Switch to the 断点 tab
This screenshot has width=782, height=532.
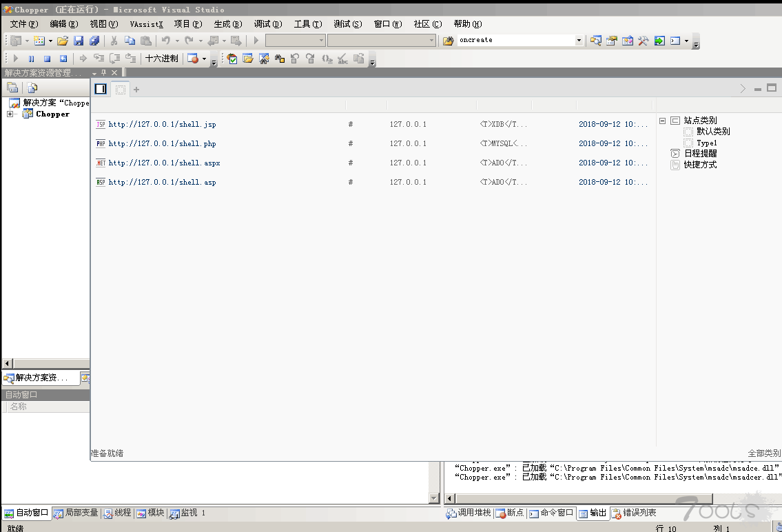pos(510,513)
